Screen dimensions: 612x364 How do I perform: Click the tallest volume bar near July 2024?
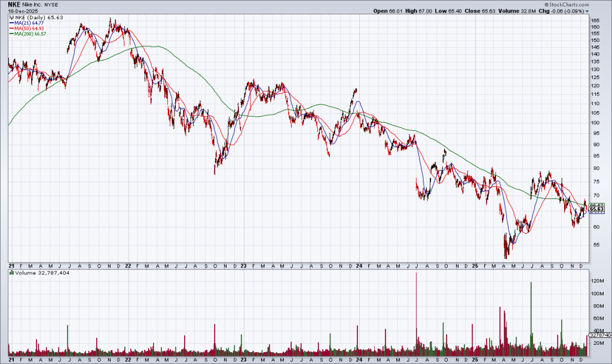click(x=415, y=311)
